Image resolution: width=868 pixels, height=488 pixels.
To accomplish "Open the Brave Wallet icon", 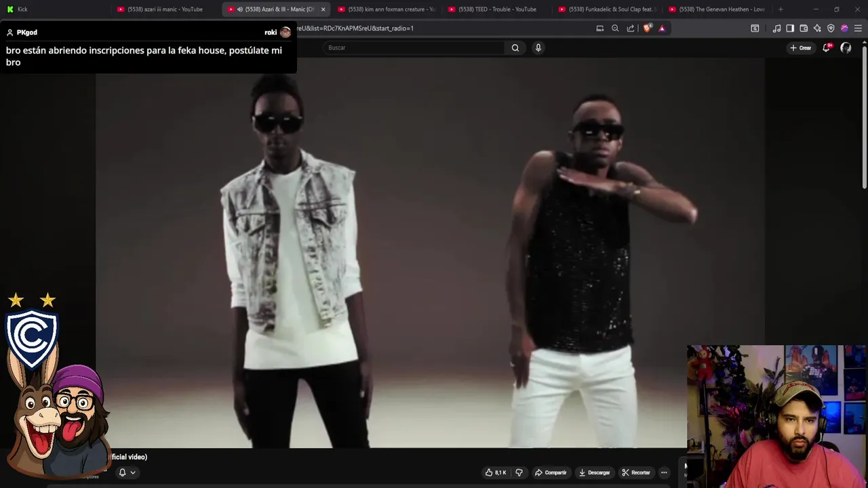I will [804, 28].
